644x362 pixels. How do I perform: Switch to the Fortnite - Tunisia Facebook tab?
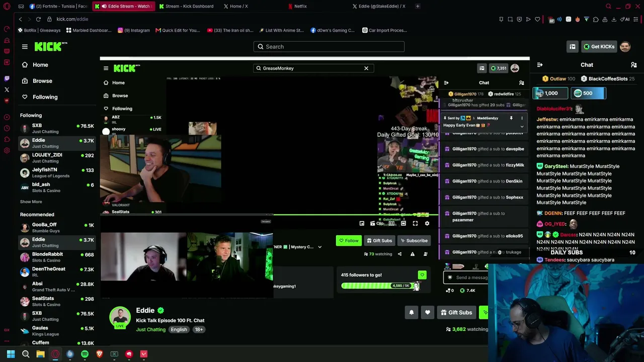[x=58, y=7]
